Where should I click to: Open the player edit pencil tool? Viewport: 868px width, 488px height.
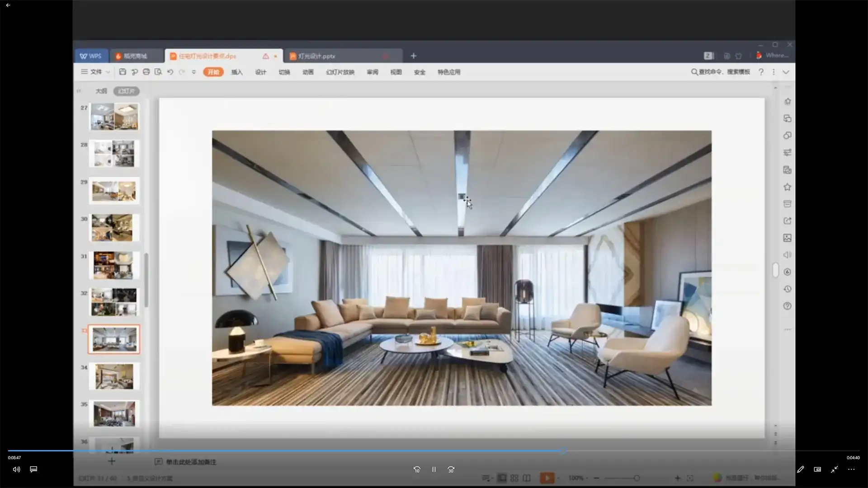tap(800, 469)
